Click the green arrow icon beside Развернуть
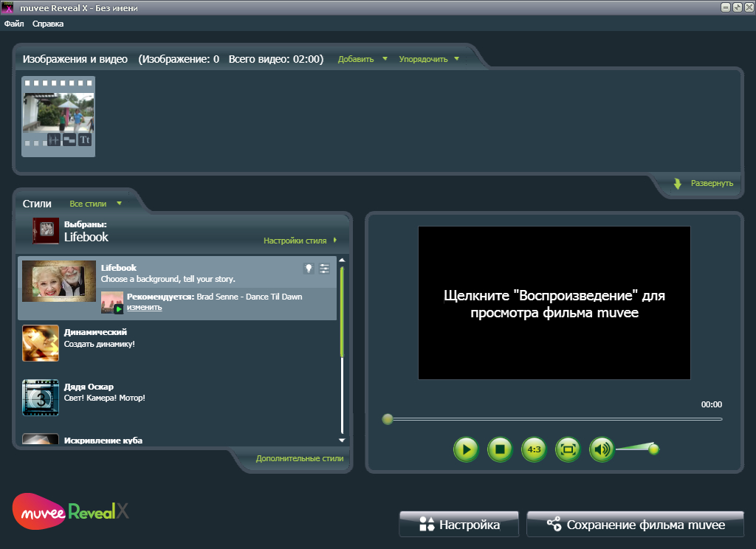The height and width of the screenshot is (549, 756). tap(678, 184)
